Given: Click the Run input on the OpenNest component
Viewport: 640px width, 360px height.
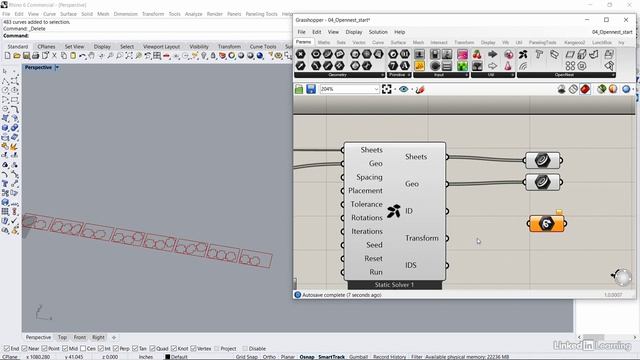Looking at the screenshot, I should point(376,272).
